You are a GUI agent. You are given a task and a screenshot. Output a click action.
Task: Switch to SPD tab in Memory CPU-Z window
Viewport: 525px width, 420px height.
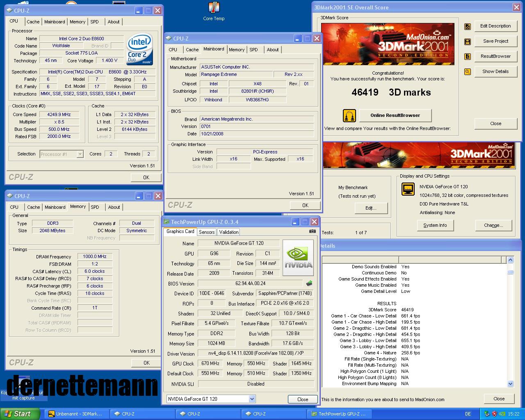coord(95,207)
